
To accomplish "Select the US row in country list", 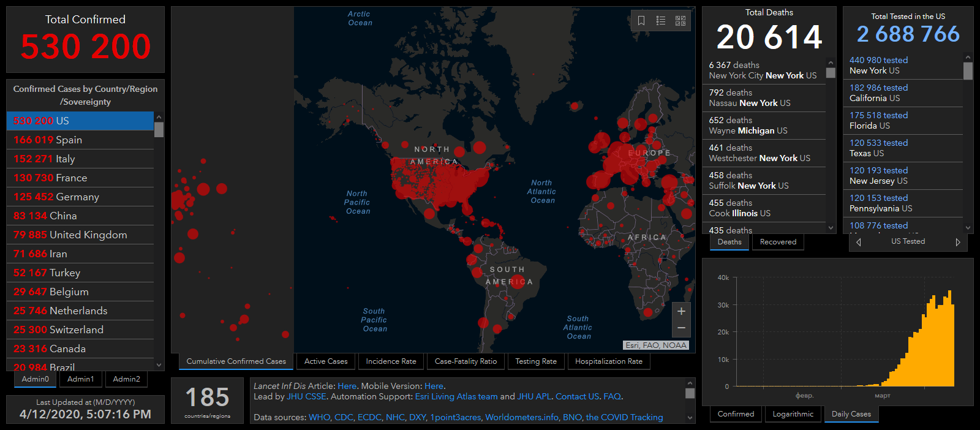I will point(80,121).
